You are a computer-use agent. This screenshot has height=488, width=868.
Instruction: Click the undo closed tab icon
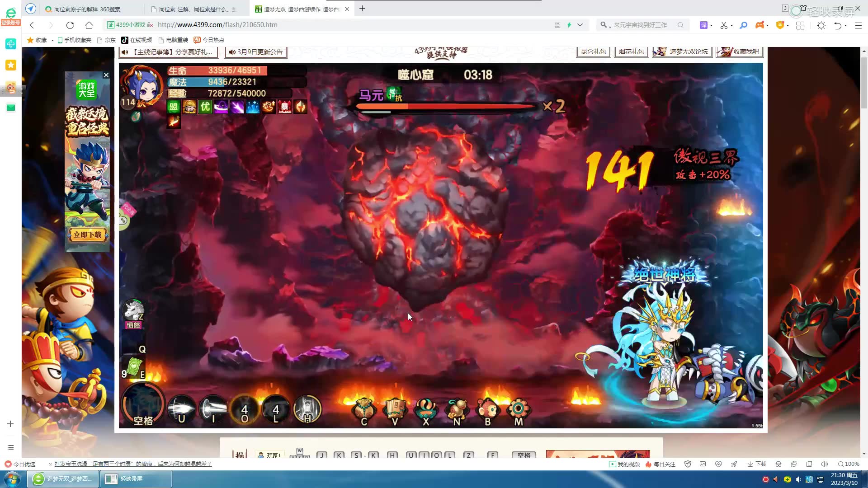point(837,25)
